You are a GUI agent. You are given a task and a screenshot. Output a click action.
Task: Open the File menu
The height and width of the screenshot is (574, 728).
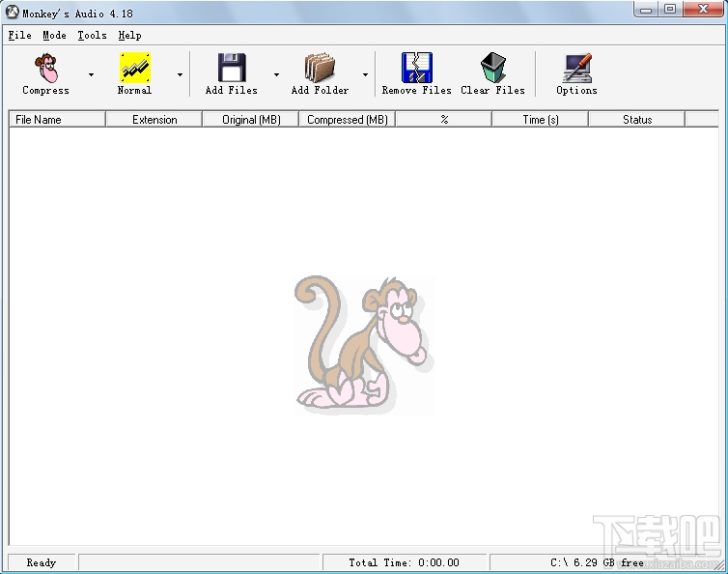20,36
